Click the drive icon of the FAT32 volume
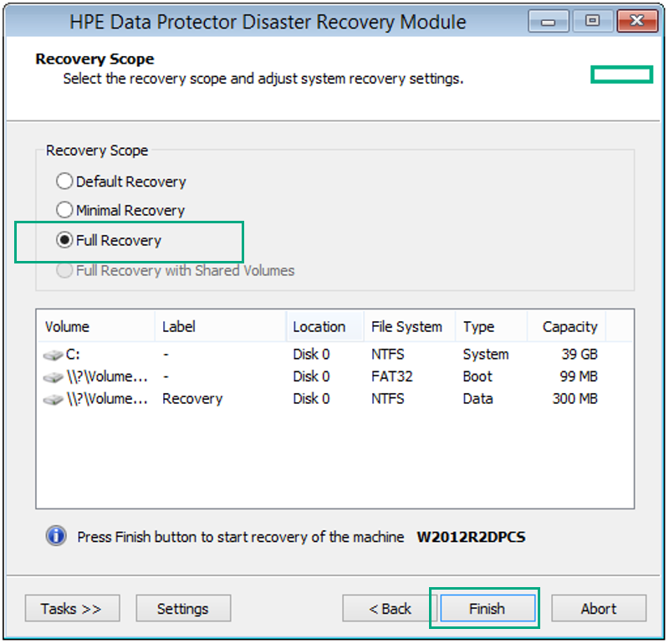The height and width of the screenshot is (644, 669). [54, 377]
